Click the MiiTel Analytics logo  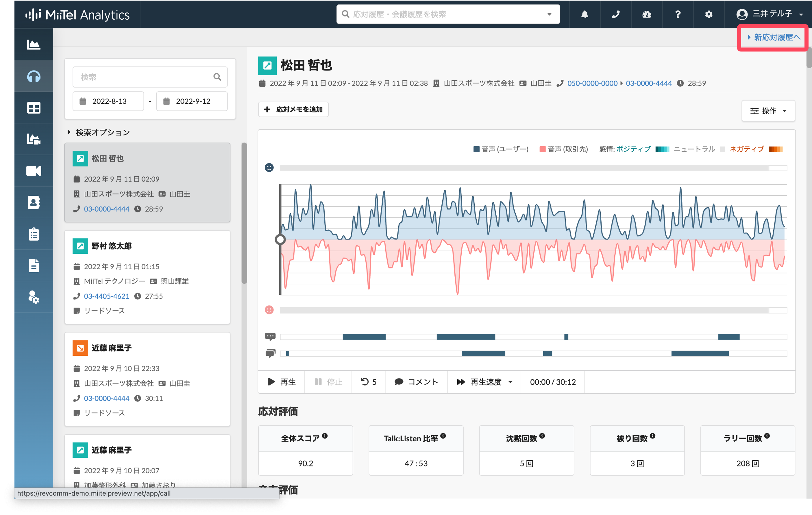pyautogui.click(x=77, y=14)
